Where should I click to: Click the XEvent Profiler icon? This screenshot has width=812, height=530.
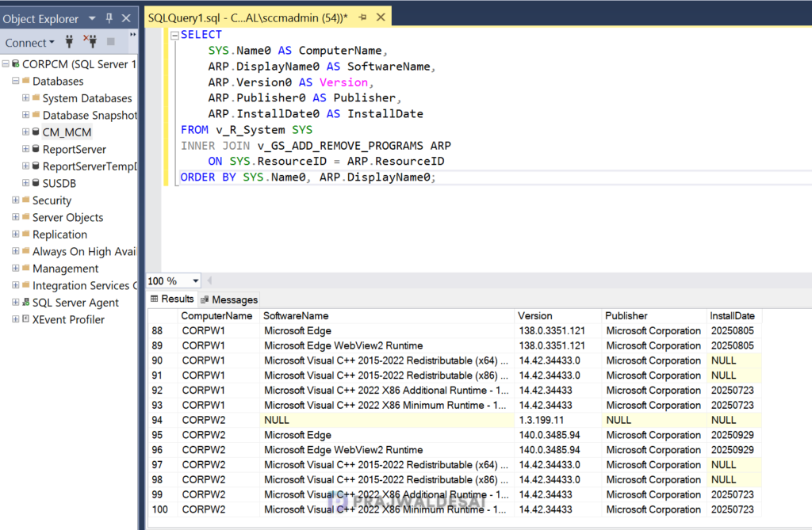pos(25,319)
